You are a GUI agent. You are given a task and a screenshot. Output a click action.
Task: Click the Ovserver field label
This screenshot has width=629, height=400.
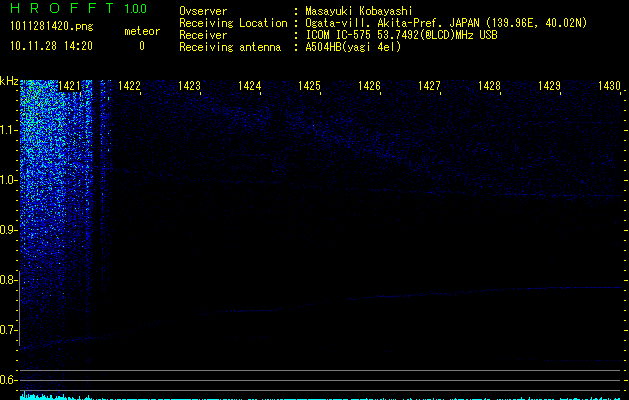click(203, 11)
